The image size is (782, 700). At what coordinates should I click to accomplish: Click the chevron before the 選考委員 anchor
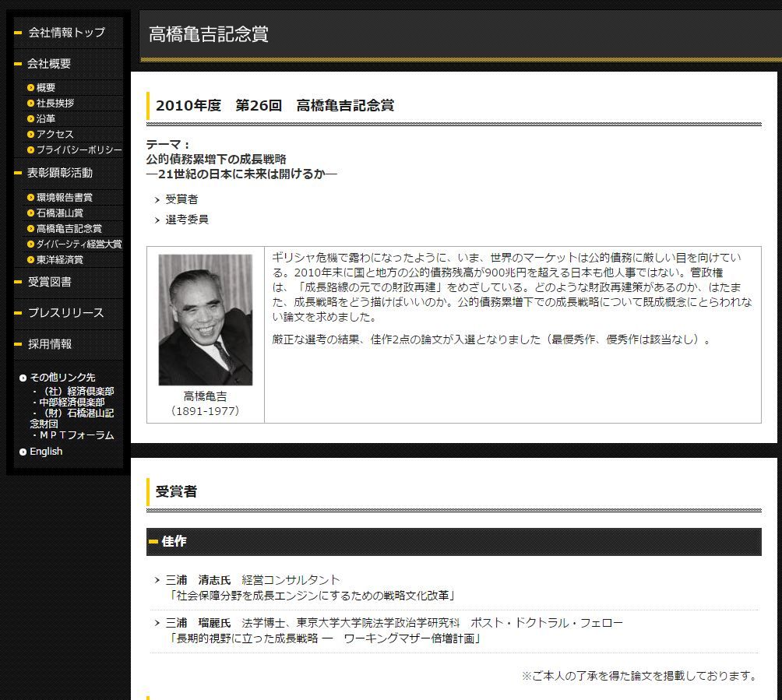pos(157,220)
